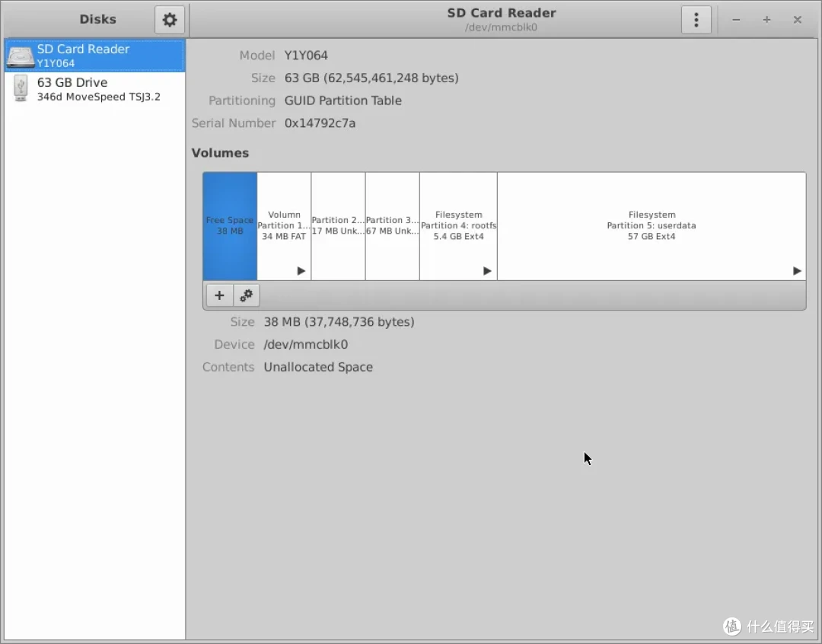The image size is (822, 644).
Task: Click the 63 GB Drive USB icon
Action: tap(21, 88)
